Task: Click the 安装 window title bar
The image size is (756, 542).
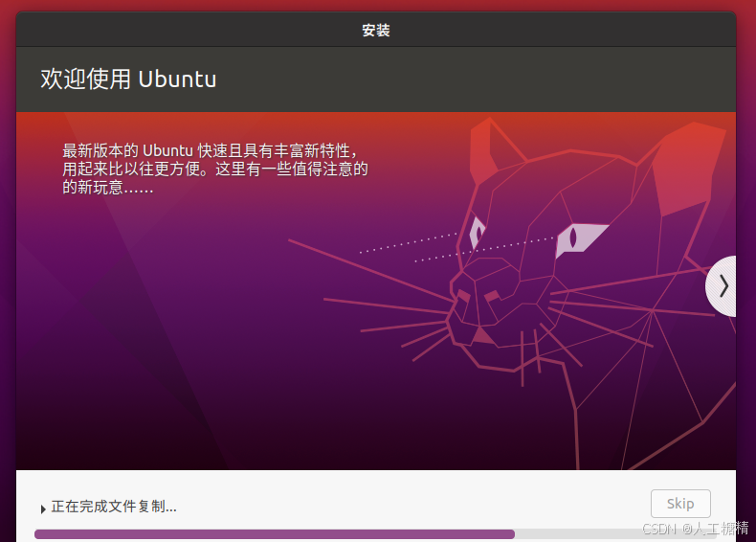Action: 376,30
